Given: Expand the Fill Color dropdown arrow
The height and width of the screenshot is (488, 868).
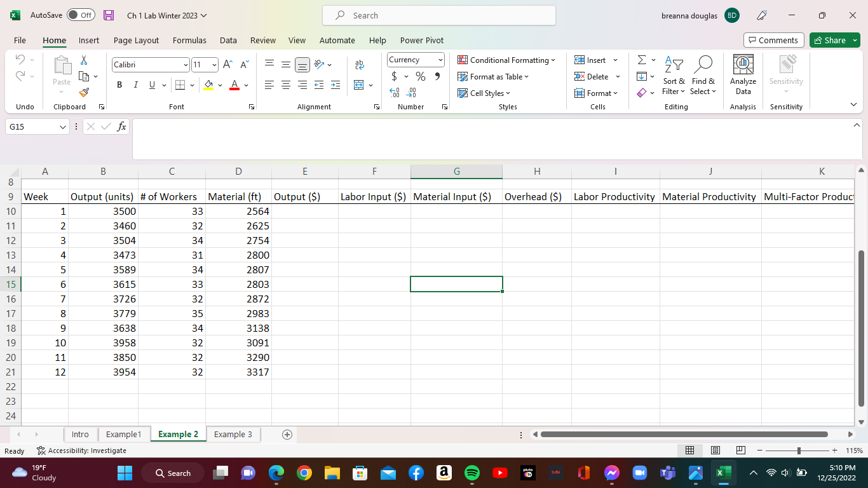Looking at the screenshot, I should (x=220, y=85).
